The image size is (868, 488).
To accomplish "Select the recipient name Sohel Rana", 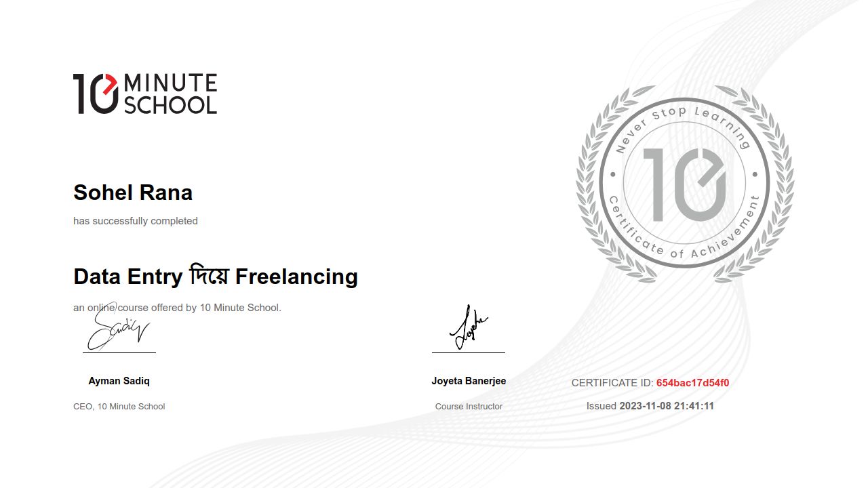I will click(133, 192).
